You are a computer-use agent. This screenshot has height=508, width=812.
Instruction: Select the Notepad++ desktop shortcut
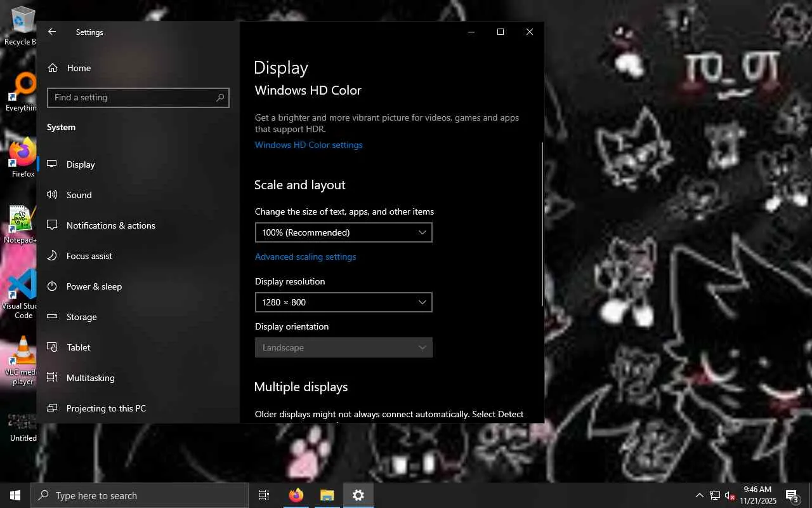22,224
